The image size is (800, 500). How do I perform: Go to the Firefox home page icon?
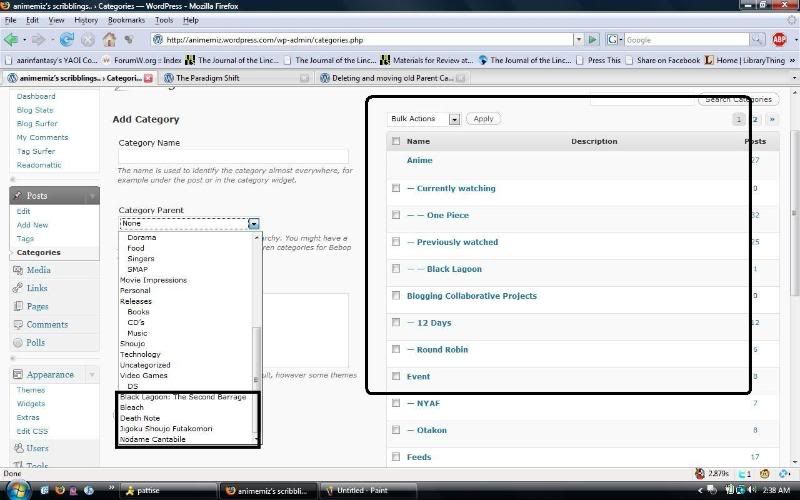[109, 39]
